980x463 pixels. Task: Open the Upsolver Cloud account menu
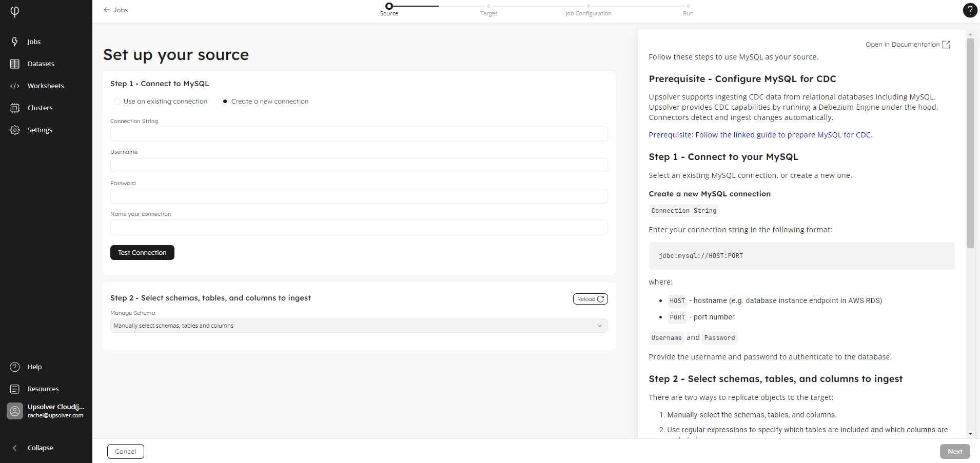[46, 411]
